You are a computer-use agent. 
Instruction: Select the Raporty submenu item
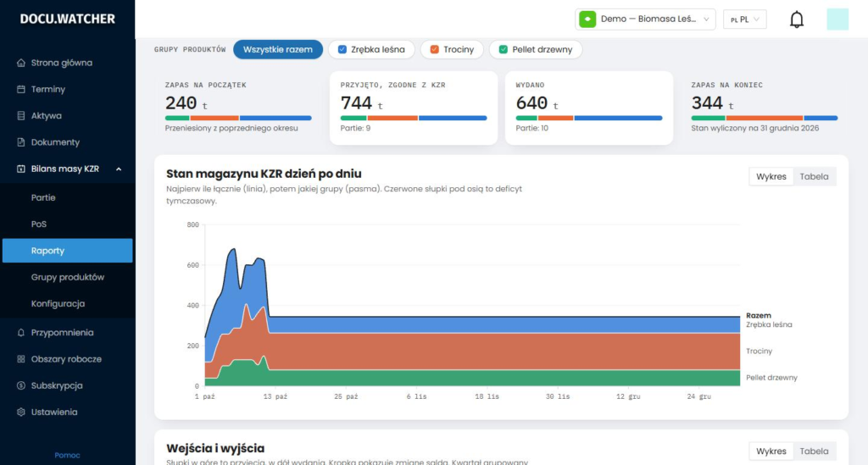click(x=68, y=251)
